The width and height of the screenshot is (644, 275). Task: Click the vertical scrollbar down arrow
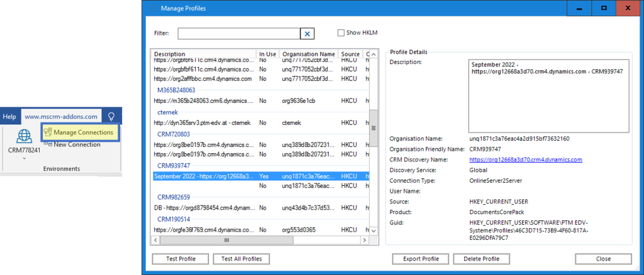point(374,231)
